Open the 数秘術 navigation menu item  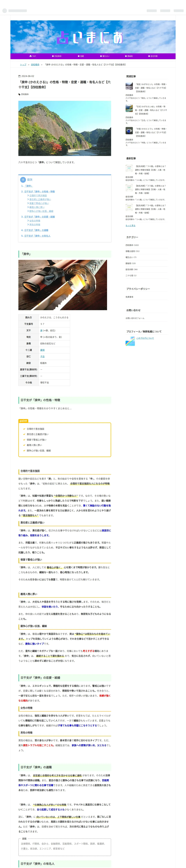point(129,56)
